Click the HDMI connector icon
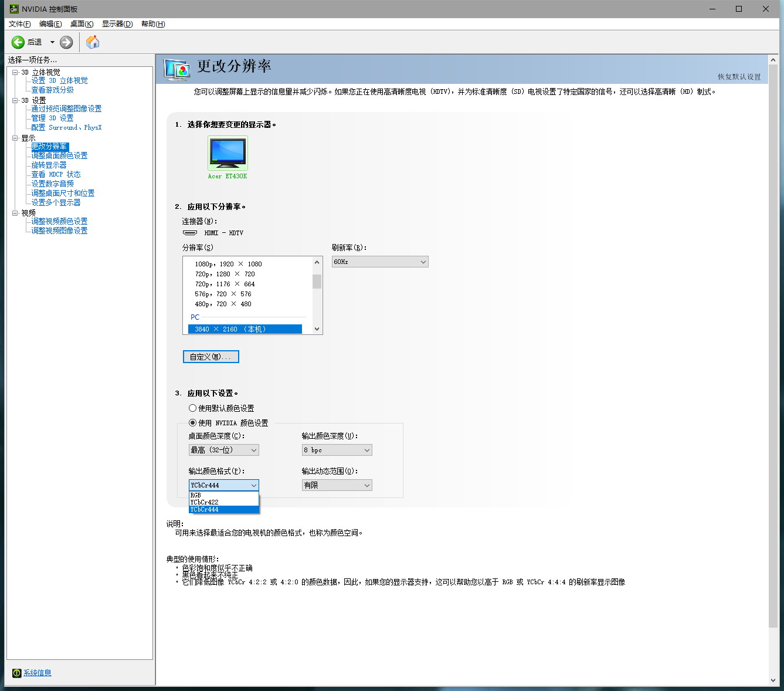Screen dimensions: 784x691 (190, 233)
